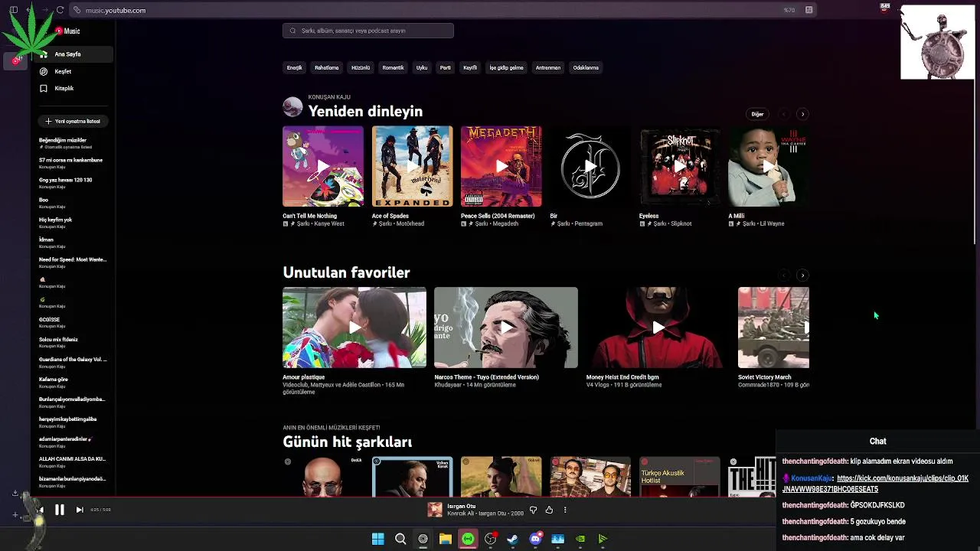Open the green Spotify taskbar icon
The width and height of the screenshot is (980, 551).
tap(468, 539)
